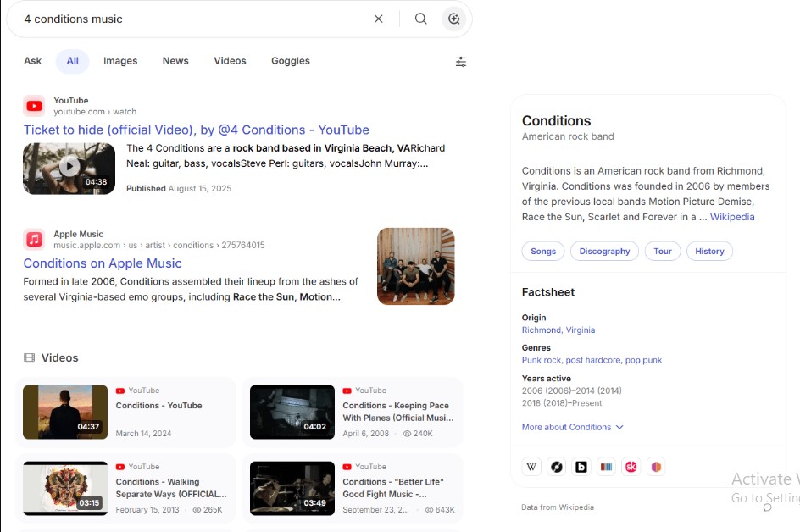Play the Ticket to hide video thumbnail
This screenshot has width=800, height=532.
click(69, 169)
